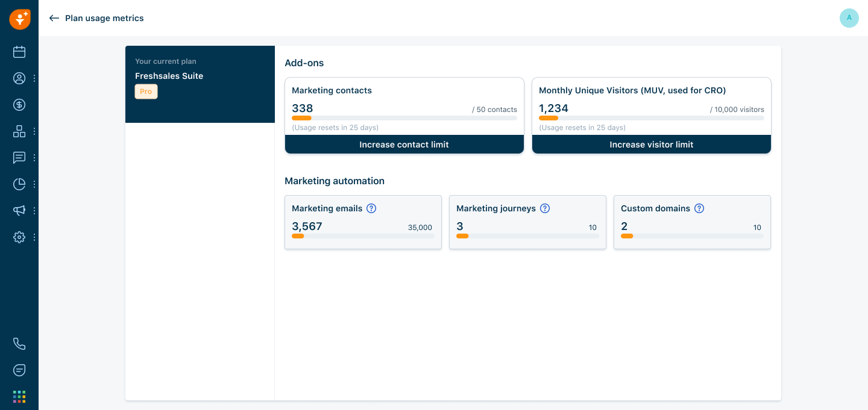Click the 35,000 emails limit value
Screen dimensions: 868x410
click(420, 228)
